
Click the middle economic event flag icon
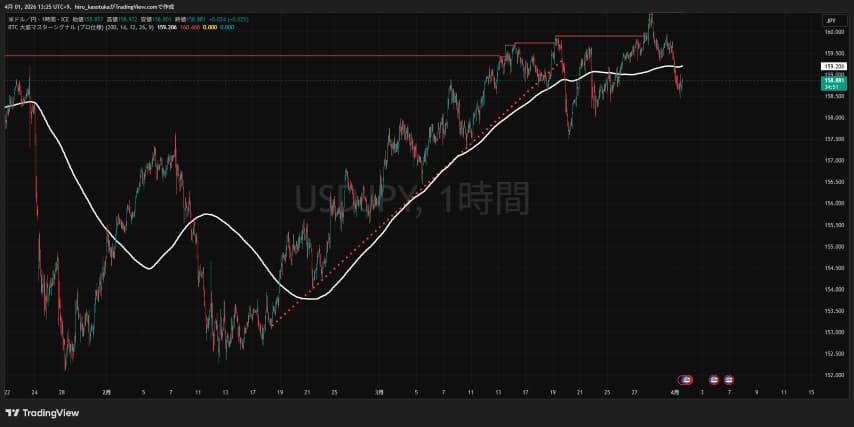click(x=714, y=380)
